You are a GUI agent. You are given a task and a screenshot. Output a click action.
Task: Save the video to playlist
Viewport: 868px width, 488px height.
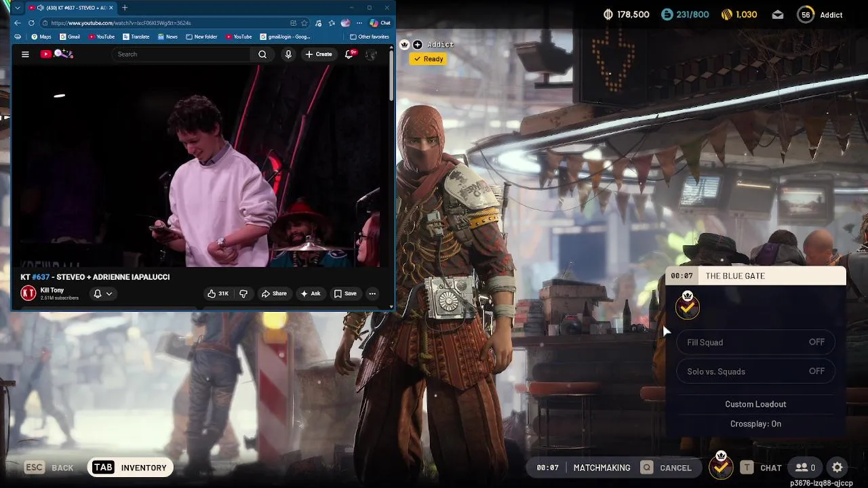pyautogui.click(x=345, y=293)
